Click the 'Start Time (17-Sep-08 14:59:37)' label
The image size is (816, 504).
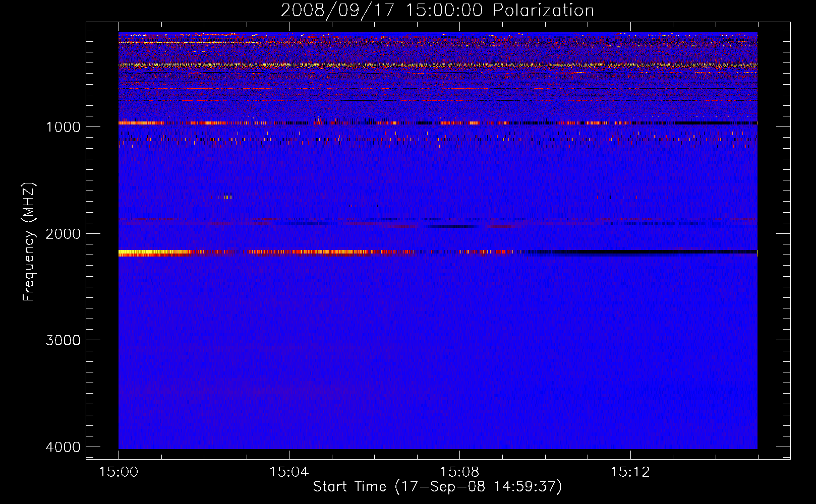point(437,487)
